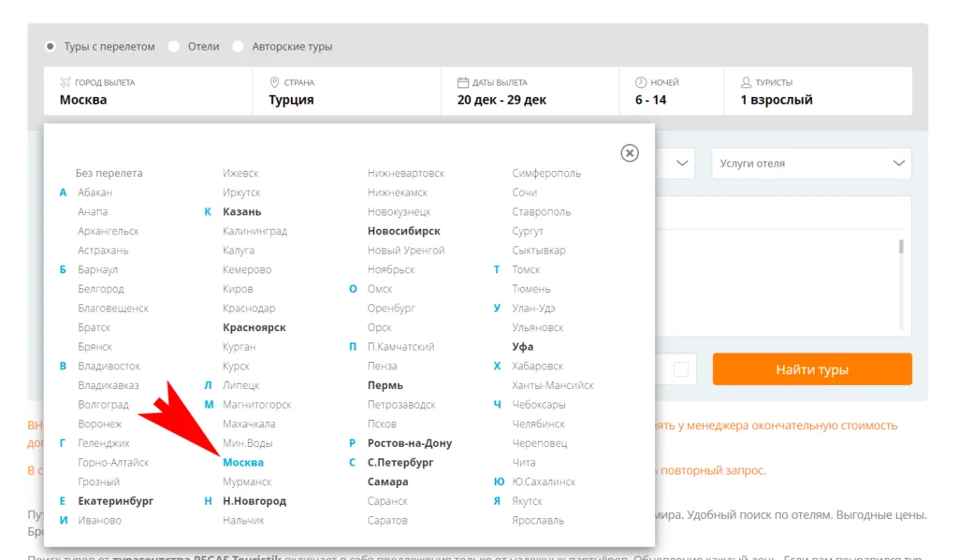Select "П.Камчатский" city
958x560 pixels.
400,346
